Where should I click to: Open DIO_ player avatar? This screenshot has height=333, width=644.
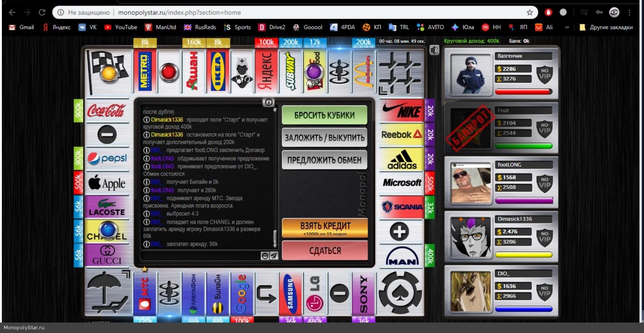471,292
